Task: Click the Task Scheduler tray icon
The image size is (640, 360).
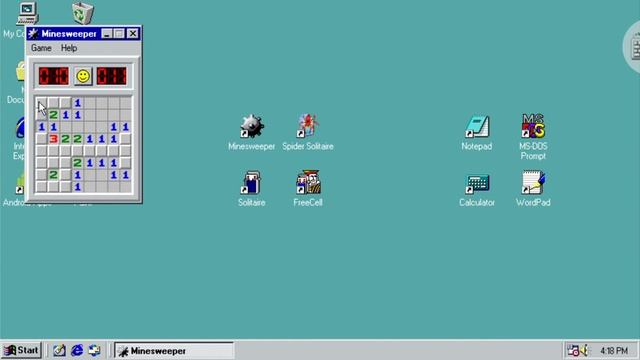Action: pyautogui.click(x=573, y=350)
